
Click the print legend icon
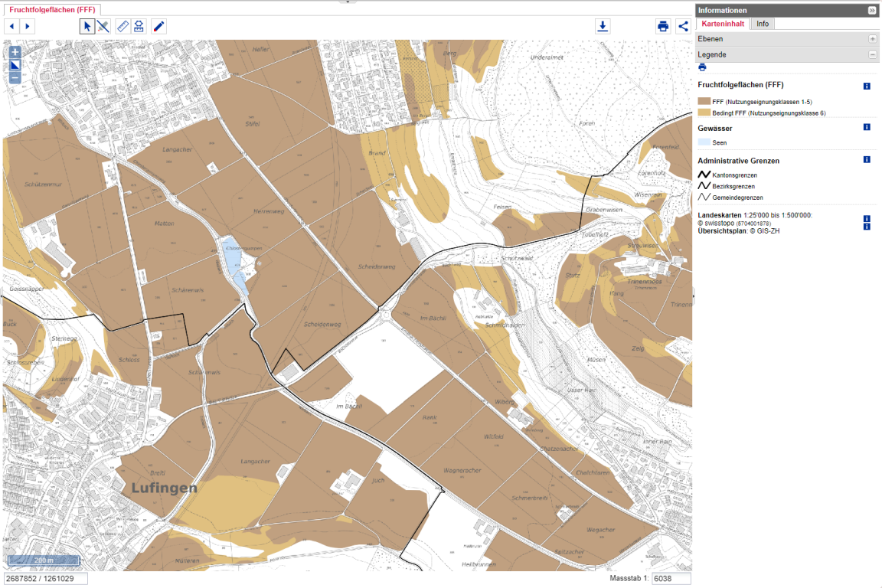701,67
